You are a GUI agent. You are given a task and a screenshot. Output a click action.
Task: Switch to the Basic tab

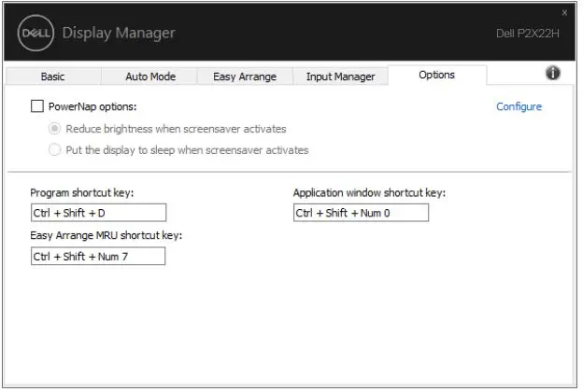point(53,77)
